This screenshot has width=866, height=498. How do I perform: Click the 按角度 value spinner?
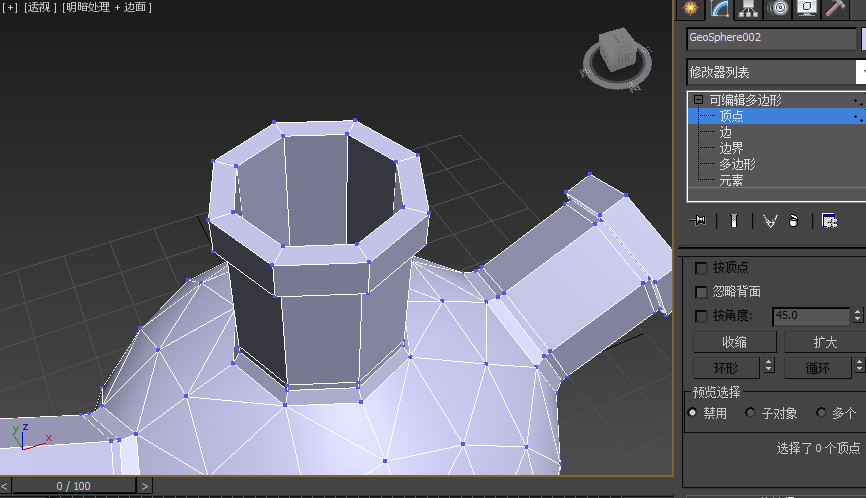[857, 316]
